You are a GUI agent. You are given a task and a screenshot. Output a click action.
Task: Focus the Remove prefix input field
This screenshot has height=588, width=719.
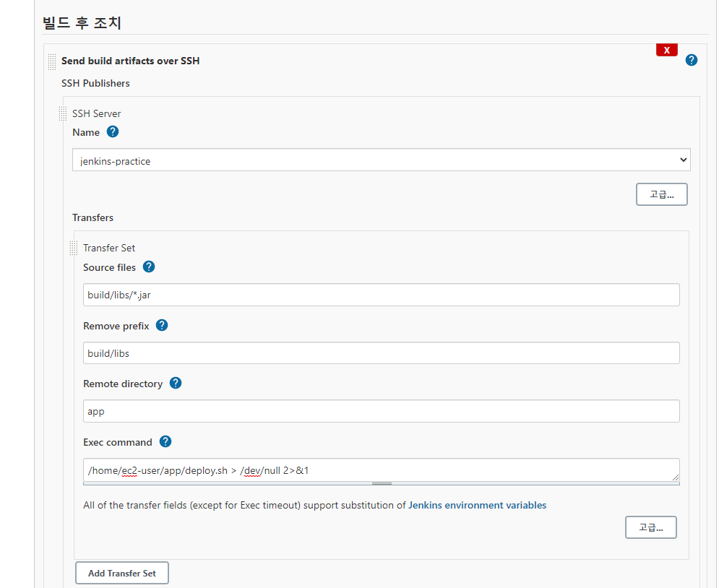point(381,353)
